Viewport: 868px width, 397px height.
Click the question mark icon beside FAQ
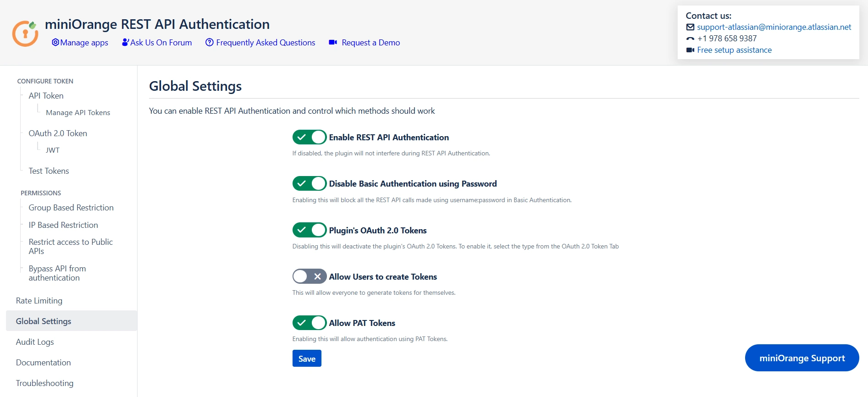(x=210, y=42)
